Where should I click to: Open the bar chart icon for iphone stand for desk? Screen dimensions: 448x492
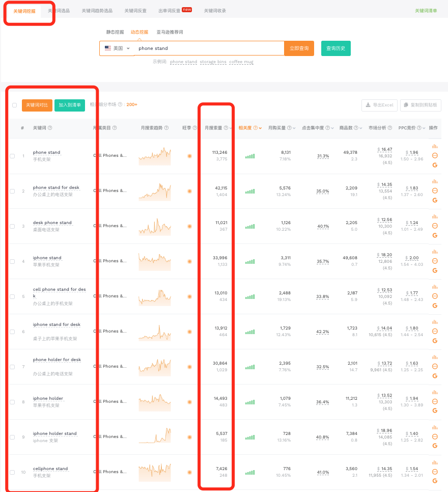point(435,322)
